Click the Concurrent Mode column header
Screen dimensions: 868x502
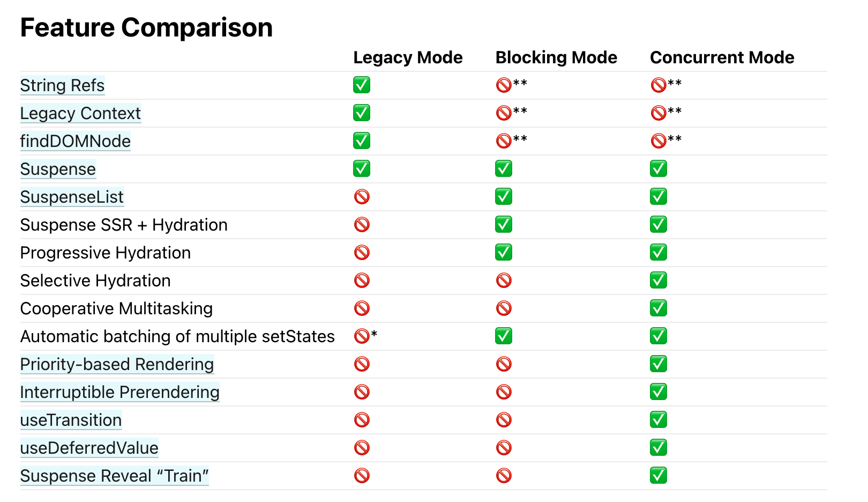click(x=722, y=57)
